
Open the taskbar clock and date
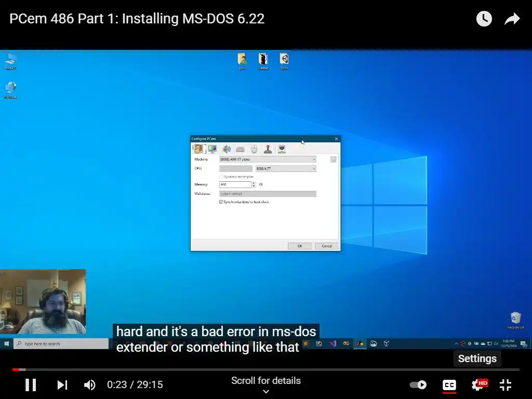[x=509, y=343]
